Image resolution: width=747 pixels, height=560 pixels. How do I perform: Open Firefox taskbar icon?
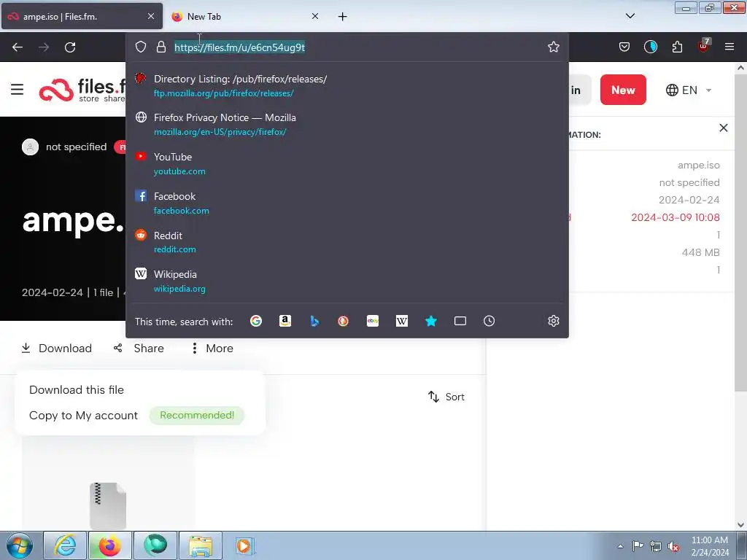coord(109,545)
